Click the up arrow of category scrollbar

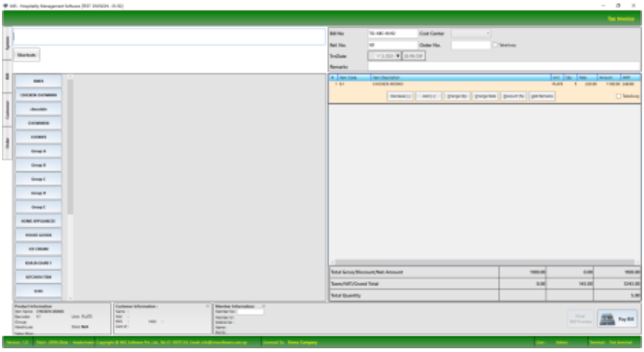(70, 76)
